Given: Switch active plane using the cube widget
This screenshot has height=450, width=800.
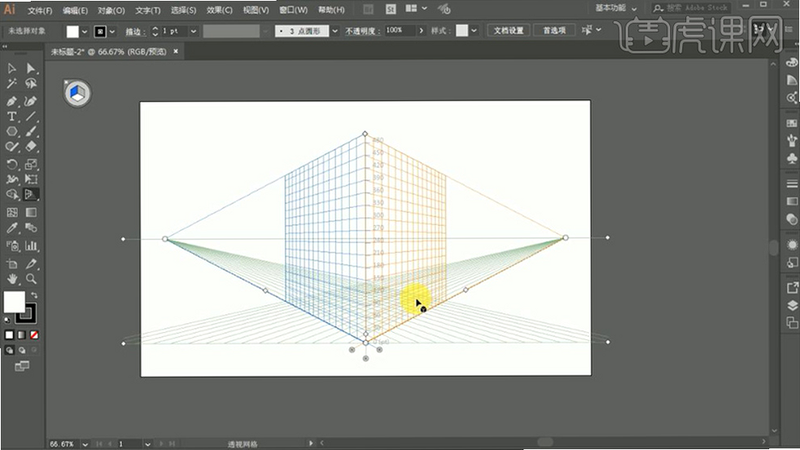Looking at the screenshot, I should [77, 93].
